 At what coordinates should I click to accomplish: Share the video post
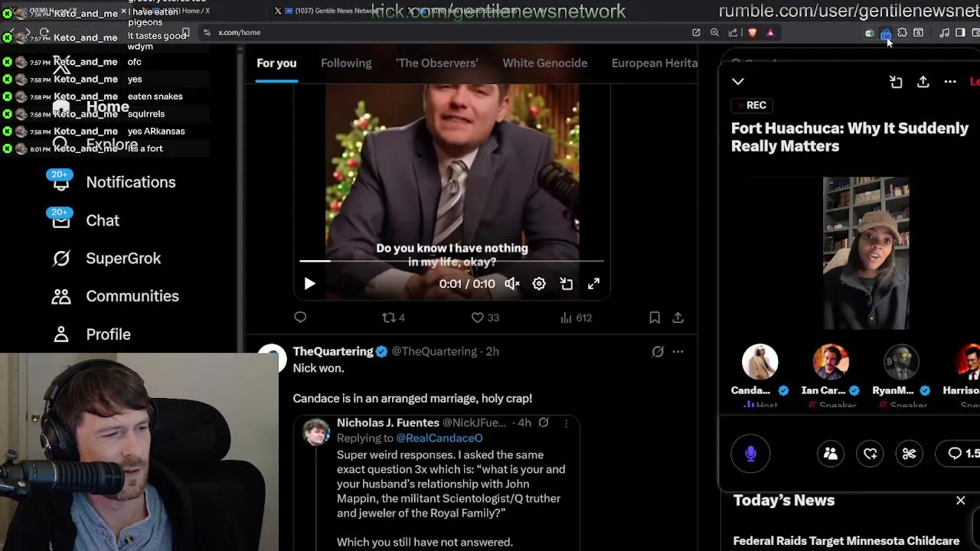click(678, 318)
